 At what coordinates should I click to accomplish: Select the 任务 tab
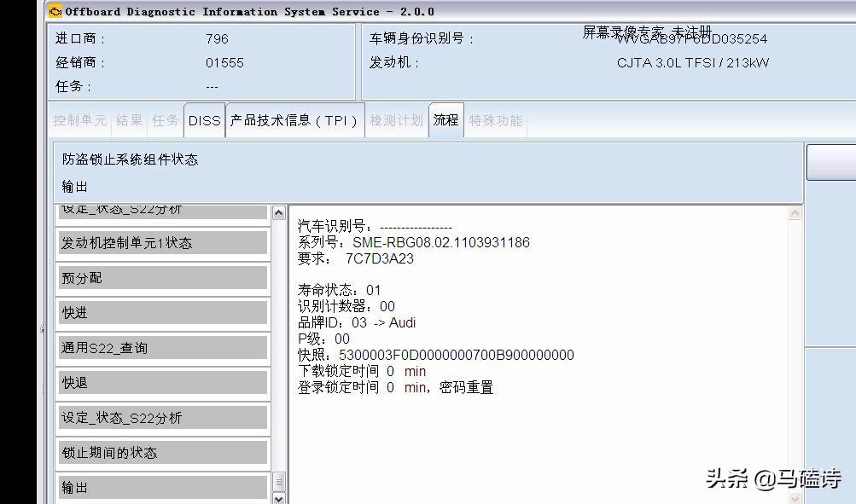click(165, 120)
